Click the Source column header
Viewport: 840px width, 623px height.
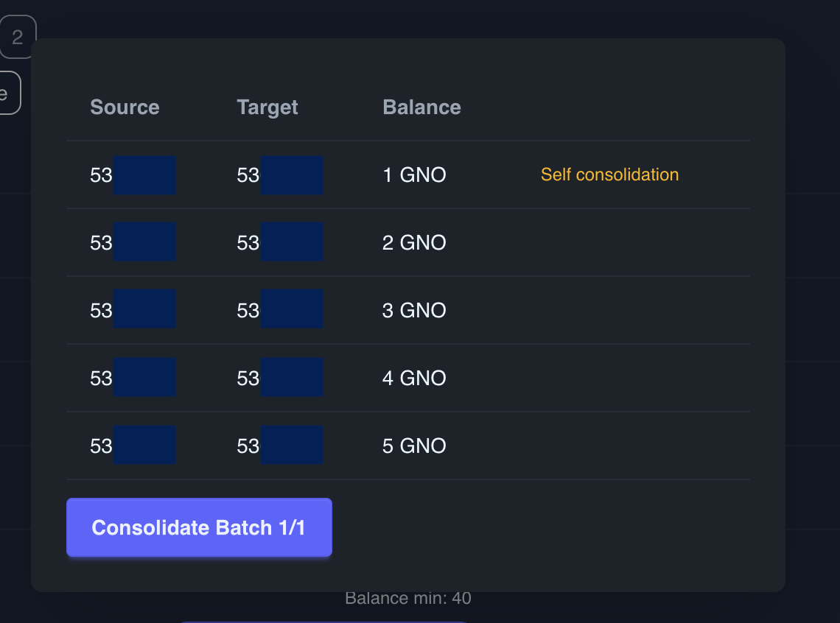(125, 108)
